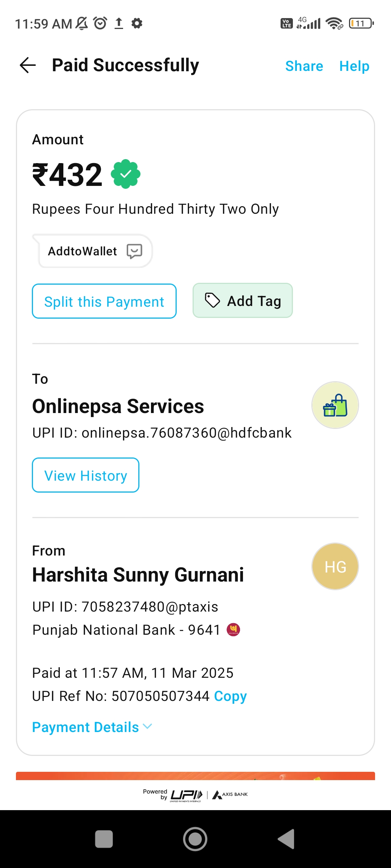Tap the Punjab National Bank logo
The width and height of the screenshot is (391, 868).
pos(234,630)
